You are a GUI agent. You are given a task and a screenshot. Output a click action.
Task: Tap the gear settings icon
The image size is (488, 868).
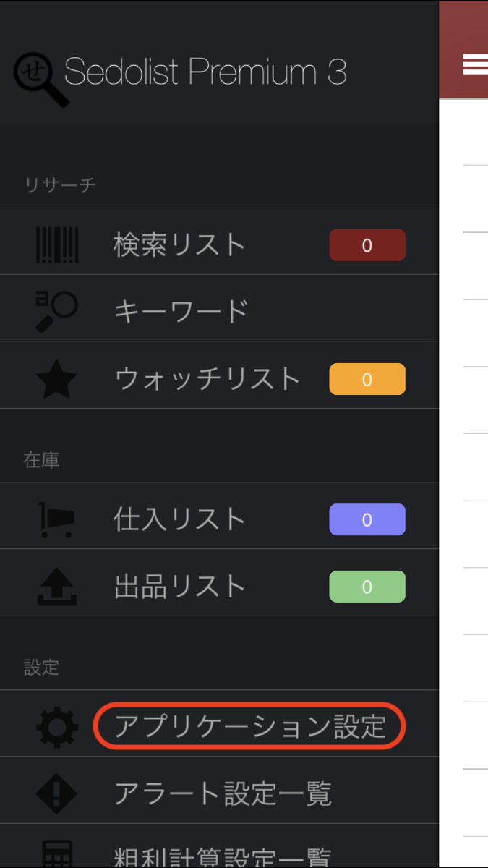click(57, 726)
